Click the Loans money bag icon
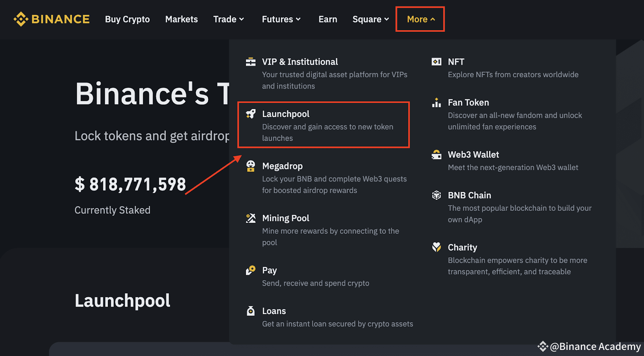644x356 pixels. pos(251,311)
